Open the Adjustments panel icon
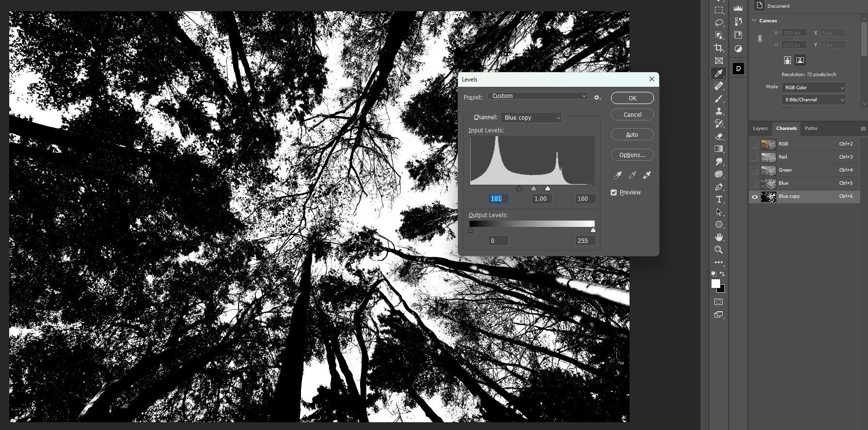Image resolution: width=868 pixels, height=430 pixels. (738, 48)
